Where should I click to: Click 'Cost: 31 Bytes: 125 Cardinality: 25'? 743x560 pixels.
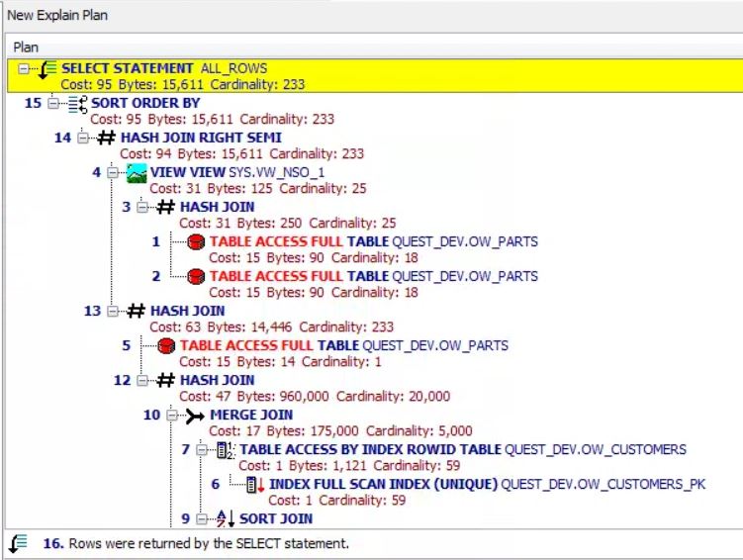258,189
